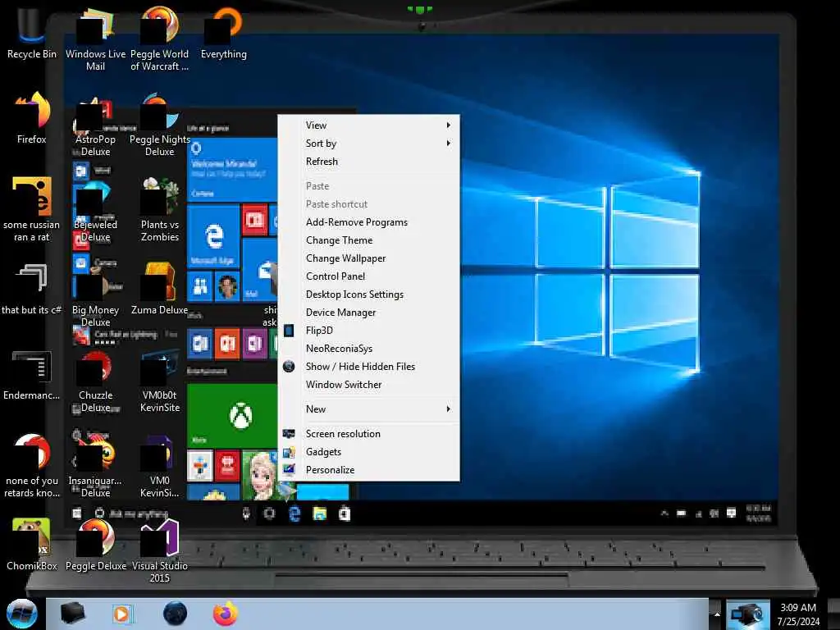Select Change Theme in the context menu
Screen dimensions: 840x630
coord(368,240)
